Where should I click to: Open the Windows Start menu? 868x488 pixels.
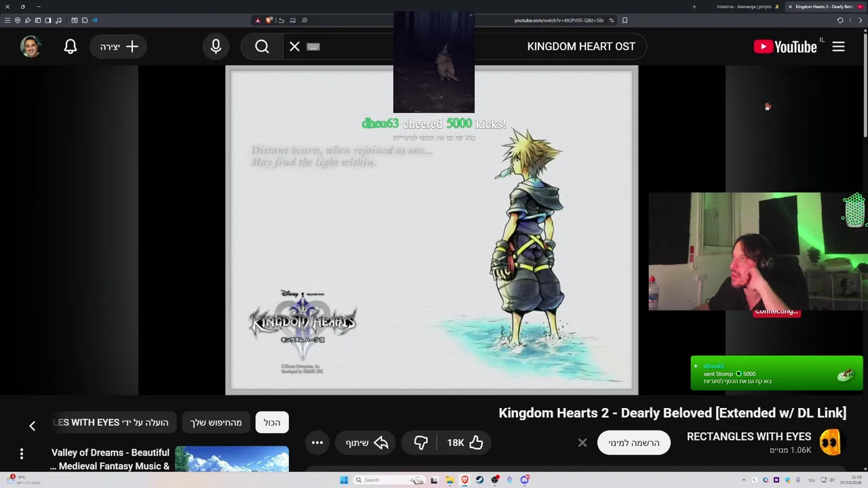coord(344,480)
